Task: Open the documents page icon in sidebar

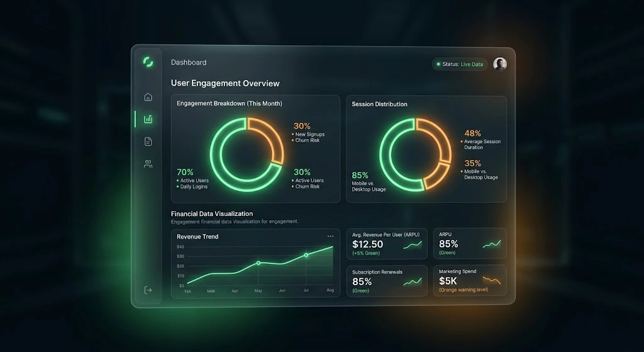Action: [x=148, y=142]
